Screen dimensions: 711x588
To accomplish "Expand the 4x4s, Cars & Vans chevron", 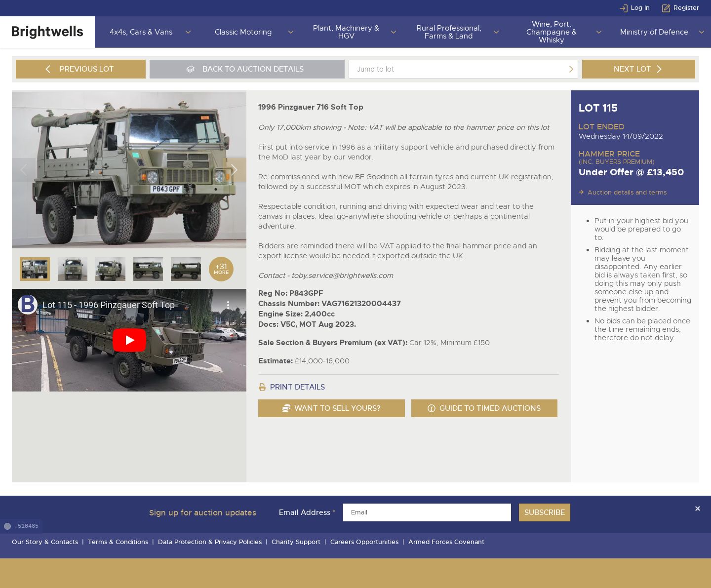I will point(188,32).
